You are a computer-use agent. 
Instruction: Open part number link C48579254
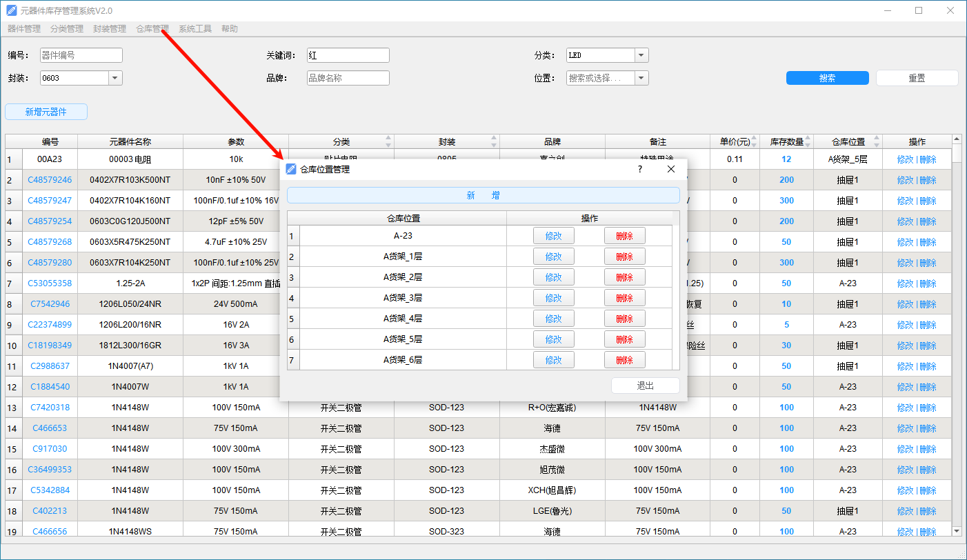(x=50, y=221)
